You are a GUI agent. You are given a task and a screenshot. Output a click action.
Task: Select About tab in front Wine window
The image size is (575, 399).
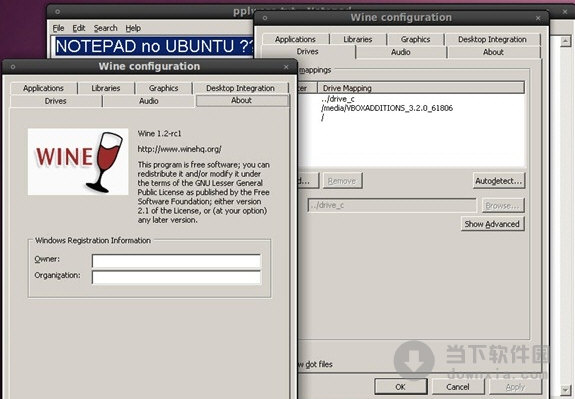tap(242, 100)
